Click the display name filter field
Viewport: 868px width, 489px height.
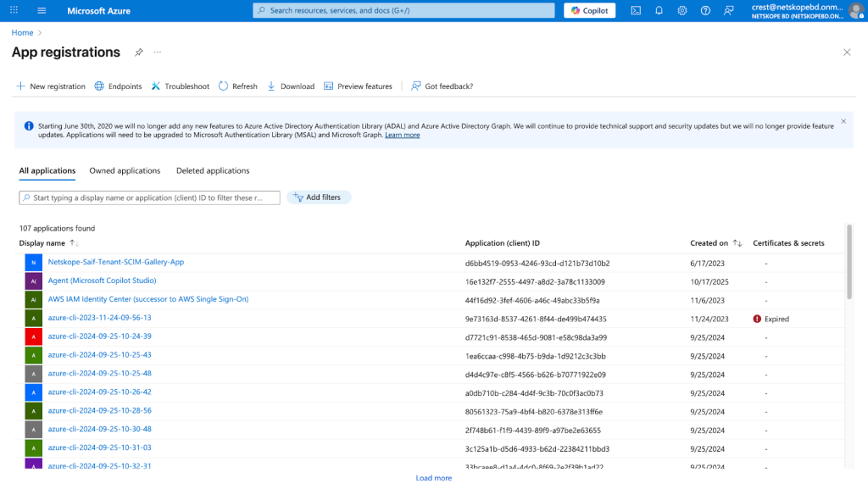point(149,197)
